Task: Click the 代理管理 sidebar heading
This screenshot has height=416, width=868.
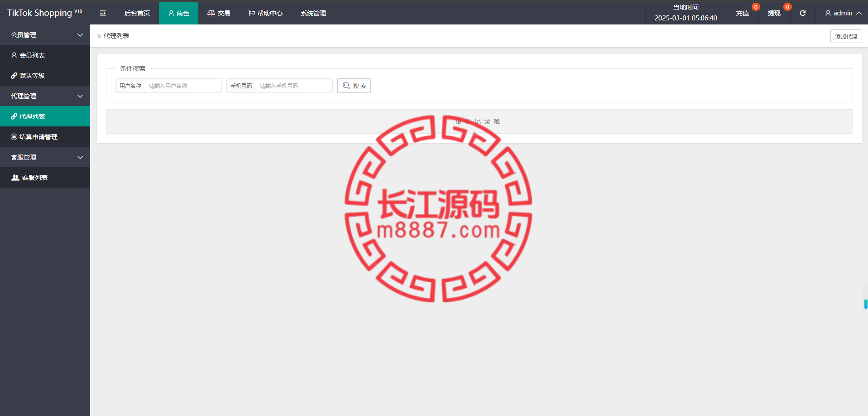Action: point(45,96)
